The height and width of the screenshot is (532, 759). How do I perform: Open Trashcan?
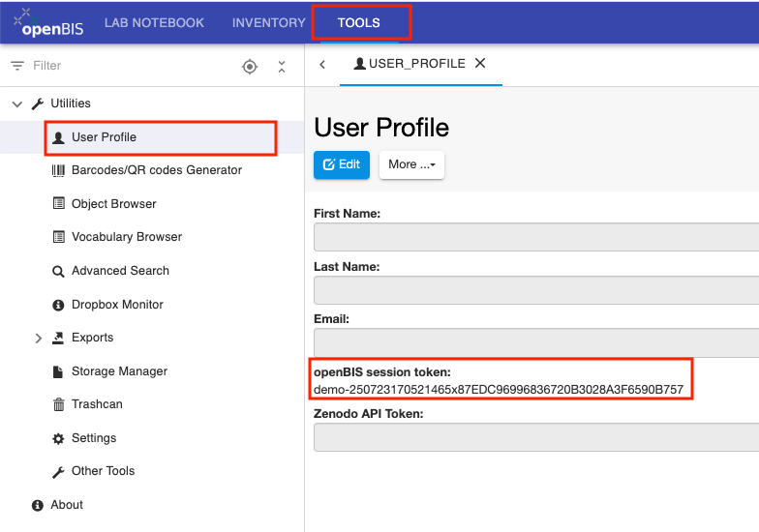(x=97, y=404)
